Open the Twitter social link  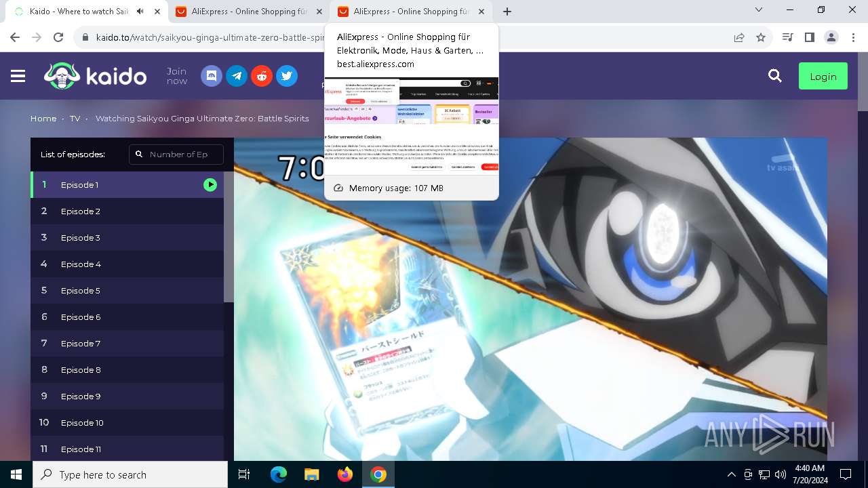coord(287,76)
